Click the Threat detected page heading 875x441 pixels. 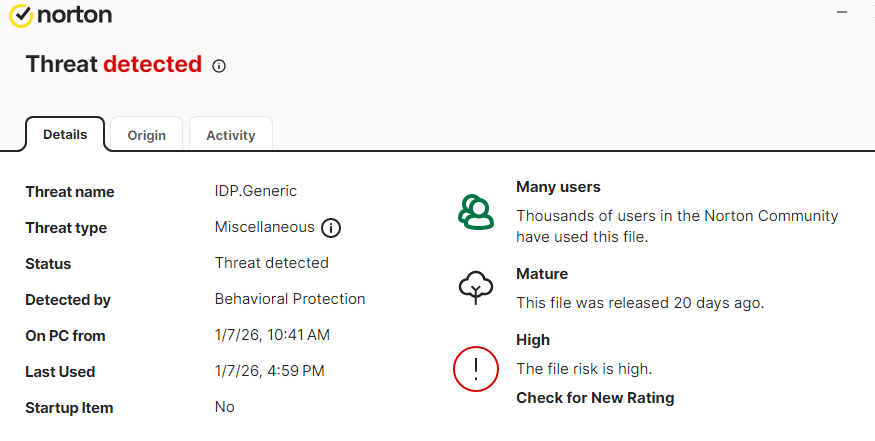click(113, 64)
